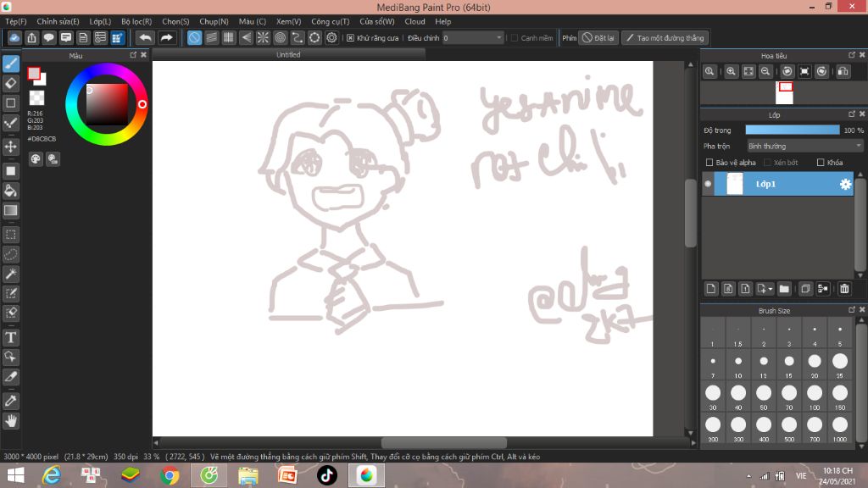868x488 pixels.
Task: Undock the Màu color panel
Action: click(x=133, y=55)
